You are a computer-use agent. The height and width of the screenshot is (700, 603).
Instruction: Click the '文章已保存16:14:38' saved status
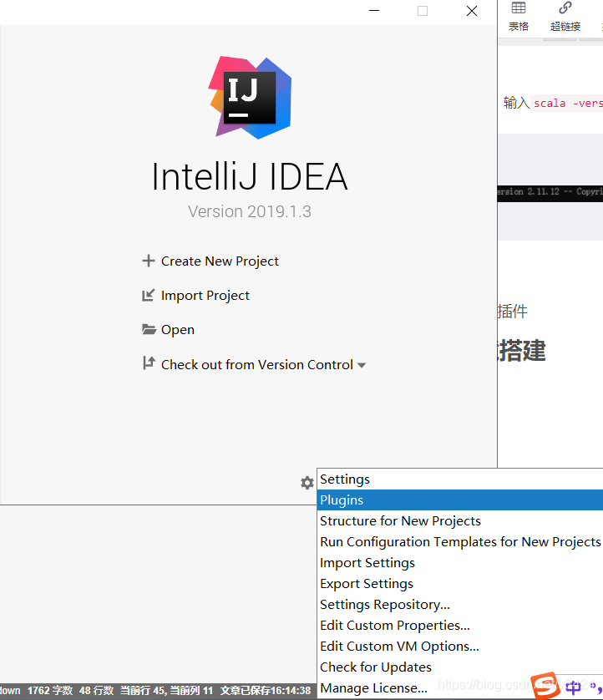pos(266,691)
